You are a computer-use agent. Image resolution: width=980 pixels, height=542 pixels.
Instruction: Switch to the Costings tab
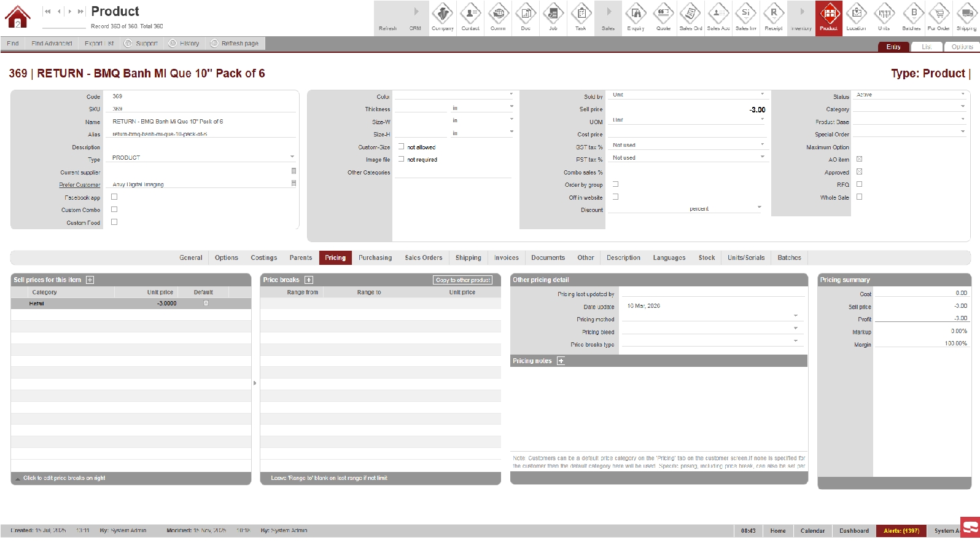[264, 258]
